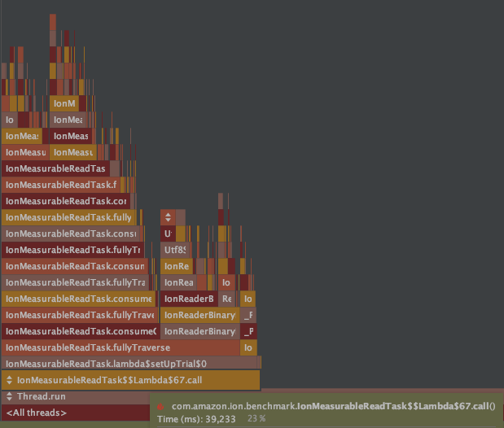Image resolution: width=504 pixels, height=428 pixels.
Task: Select the yellow IonReaderBinary frame
Action: pyautogui.click(x=200, y=315)
